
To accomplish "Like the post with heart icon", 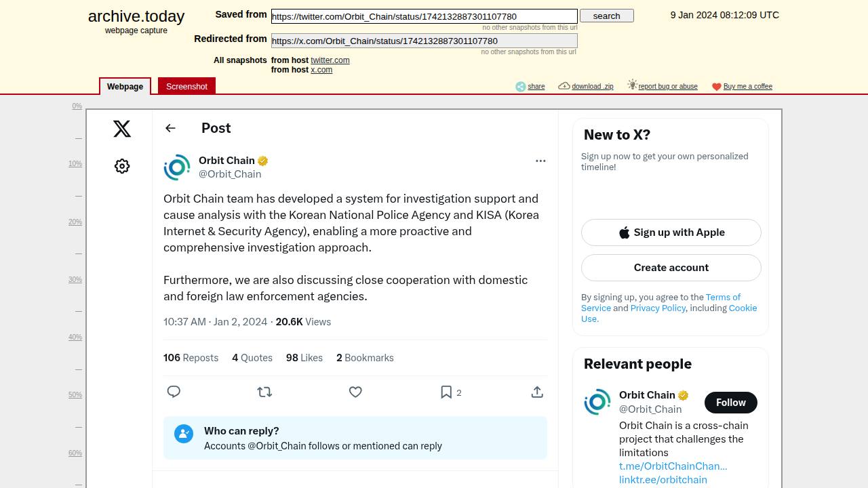I will point(355,392).
